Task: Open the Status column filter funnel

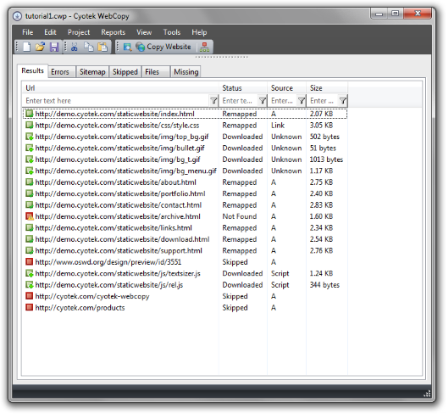Action: click(263, 100)
